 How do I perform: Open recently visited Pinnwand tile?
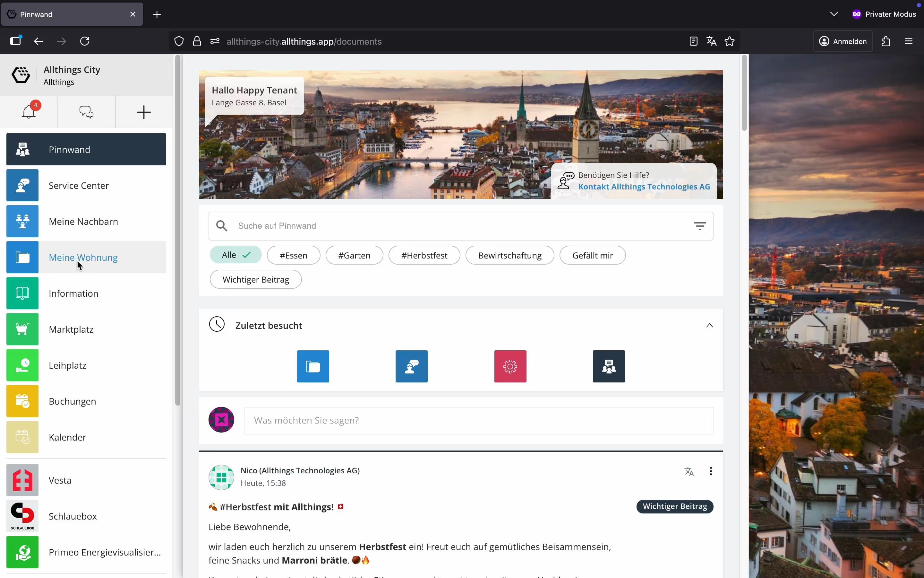tap(609, 366)
